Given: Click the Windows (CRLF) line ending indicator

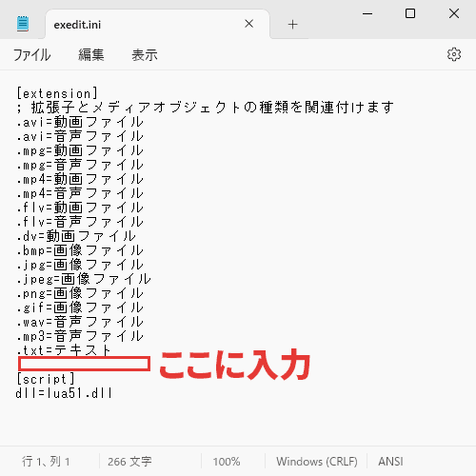Looking at the screenshot, I should pos(317,462).
